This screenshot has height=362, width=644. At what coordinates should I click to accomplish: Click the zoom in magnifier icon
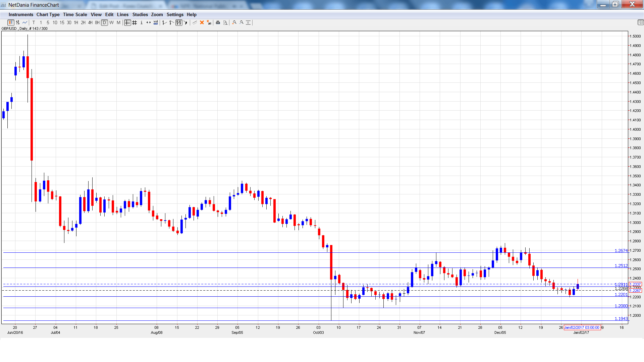coord(234,23)
